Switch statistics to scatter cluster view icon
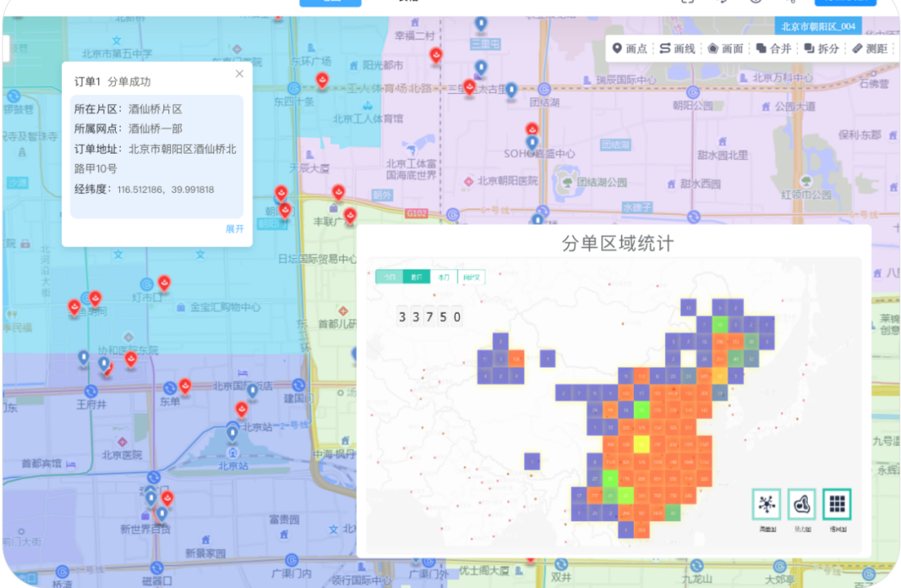The width and height of the screenshot is (901, 588). (766, 504)
